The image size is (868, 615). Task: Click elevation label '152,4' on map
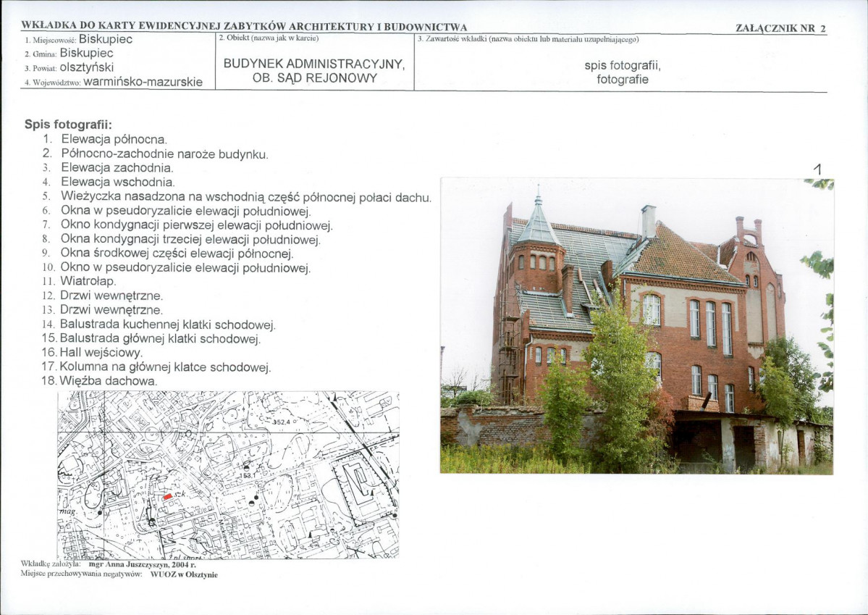(281, 422)
